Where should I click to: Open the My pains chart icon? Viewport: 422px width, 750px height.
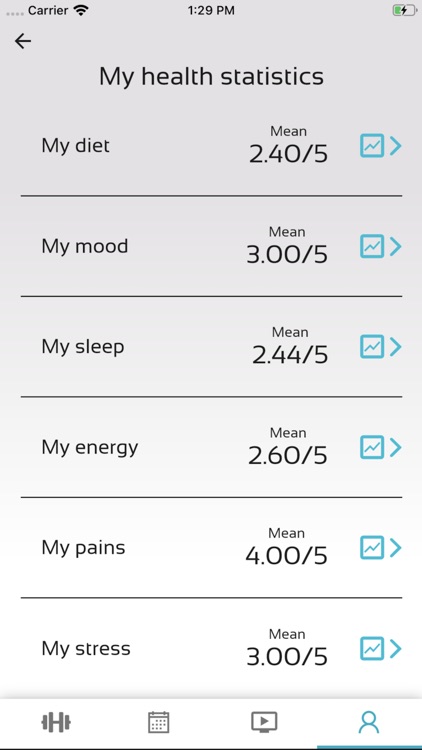coord(372,548)
